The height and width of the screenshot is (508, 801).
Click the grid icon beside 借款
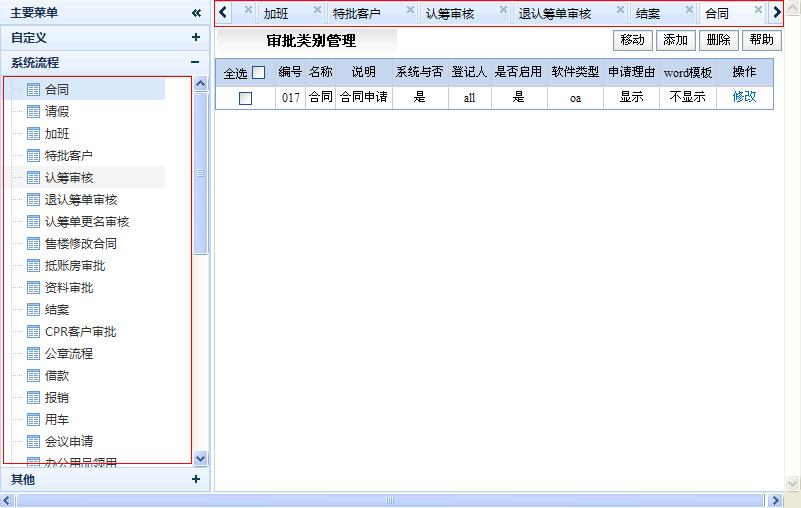(x=33, y=376)
